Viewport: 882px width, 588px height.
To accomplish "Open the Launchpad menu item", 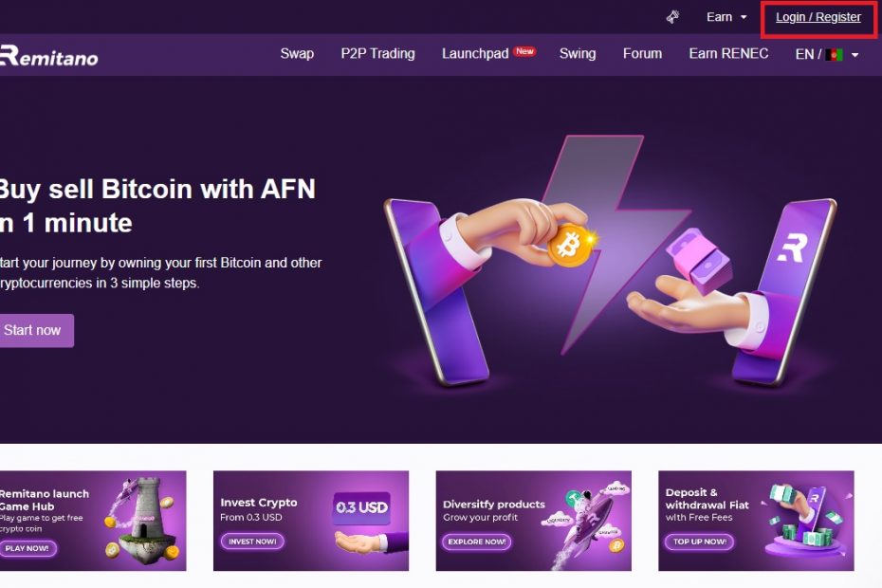I will tap(475, 53).
